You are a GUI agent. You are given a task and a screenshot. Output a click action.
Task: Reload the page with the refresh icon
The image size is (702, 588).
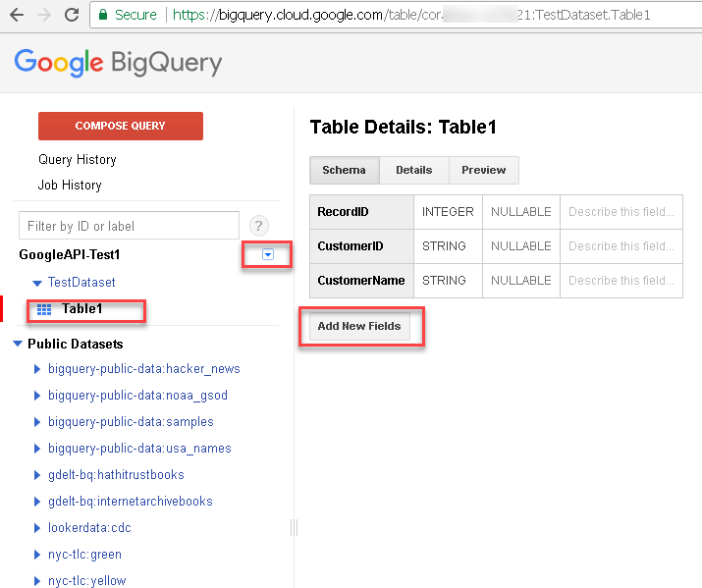72,15
